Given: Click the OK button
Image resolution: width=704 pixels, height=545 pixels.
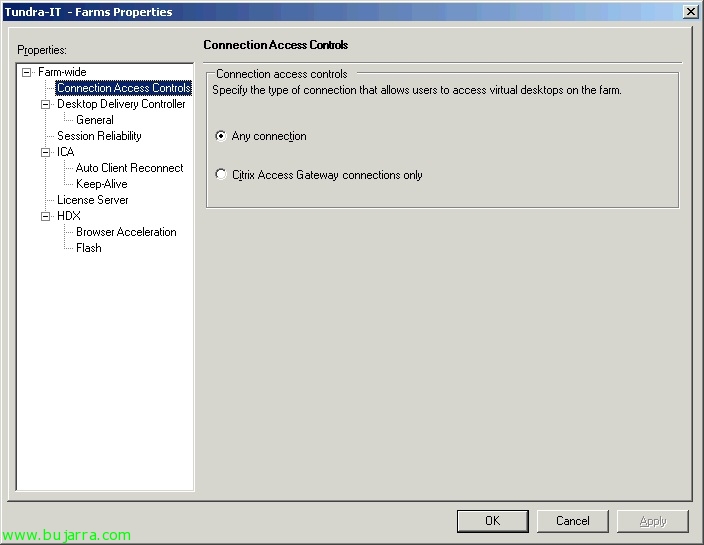Looking at the screenshot, I should pos(492,521).
